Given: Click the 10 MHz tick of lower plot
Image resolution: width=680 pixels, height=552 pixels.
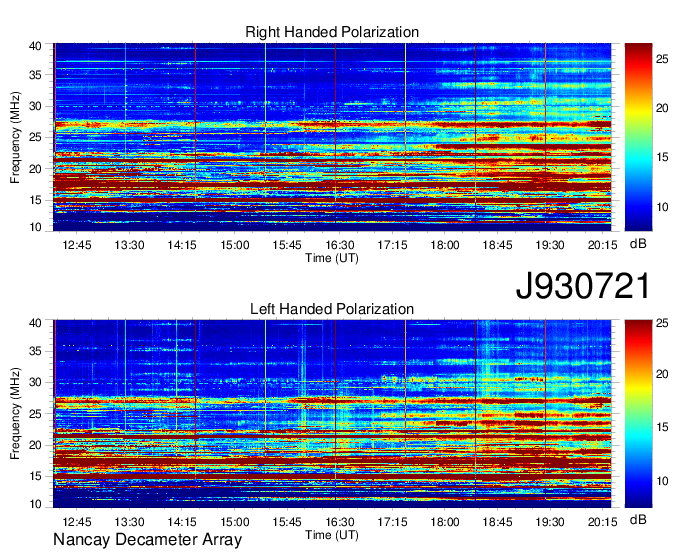Looking at the screenshot, I should (35, 504).
